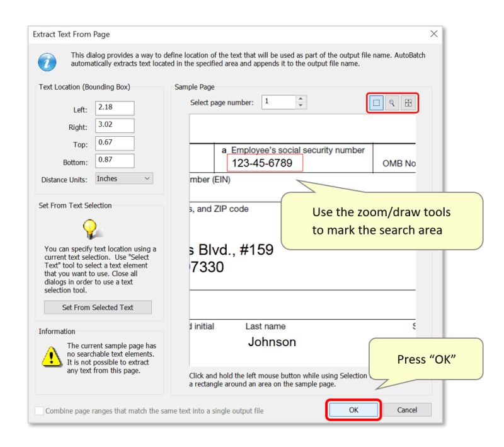Screen dimensions: 504x447
Task: Click the Bottom coordinate field
Action: tap(115, 161)
